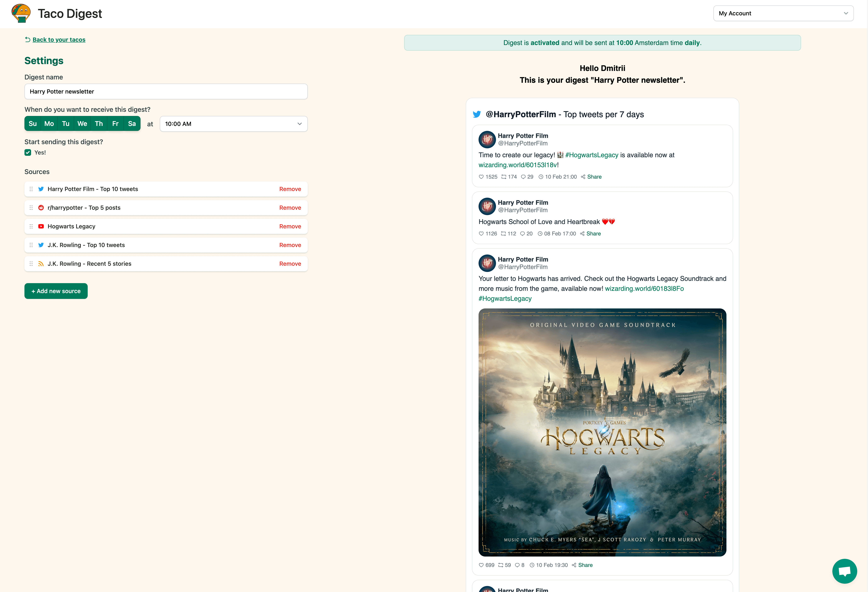The height and width of the screenshot is (592, 868).
Task: Click 'r/harrypotter - Top 5 posts' source label
Action: point(84,208)
